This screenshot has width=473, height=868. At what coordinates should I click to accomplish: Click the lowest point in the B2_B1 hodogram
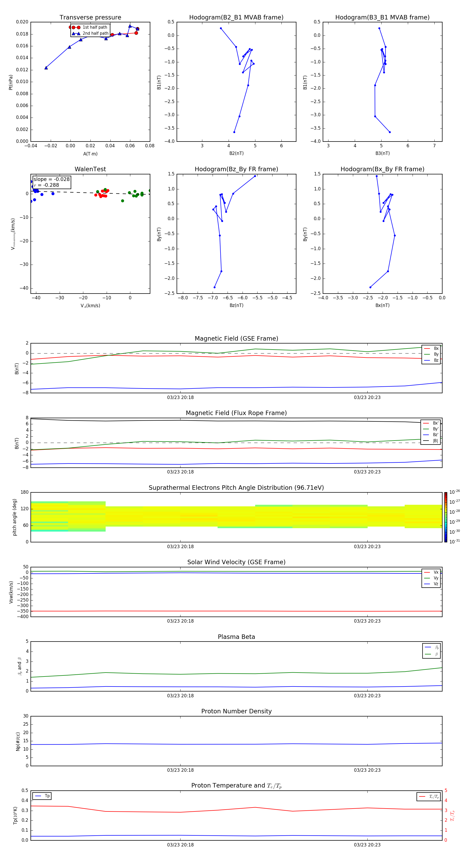234,132
